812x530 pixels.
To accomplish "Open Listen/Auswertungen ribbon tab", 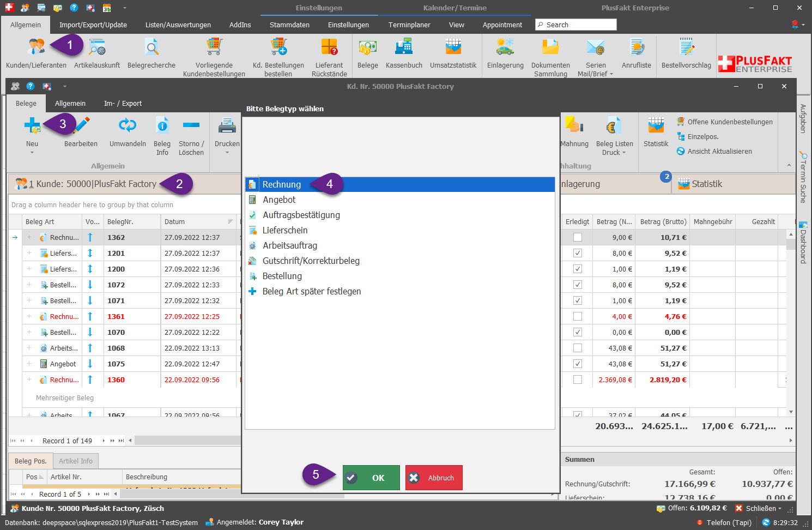I will pos(178,25).
